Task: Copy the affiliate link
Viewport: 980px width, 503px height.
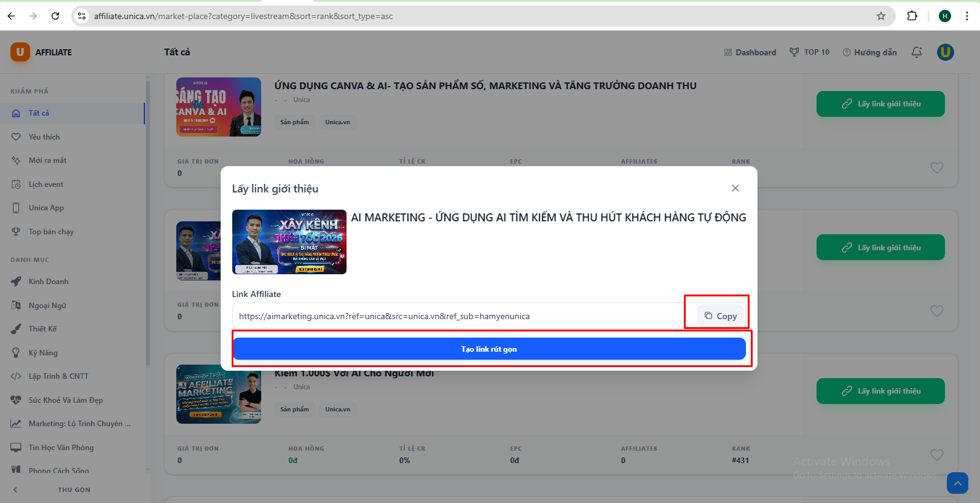Action: [x=721, y=316]
